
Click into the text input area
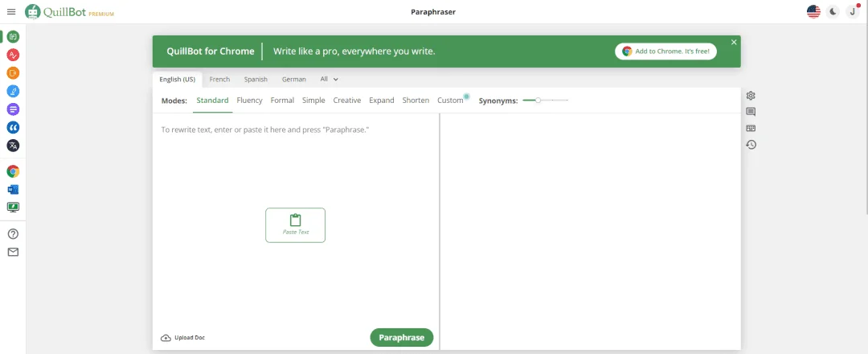point(296,220)
